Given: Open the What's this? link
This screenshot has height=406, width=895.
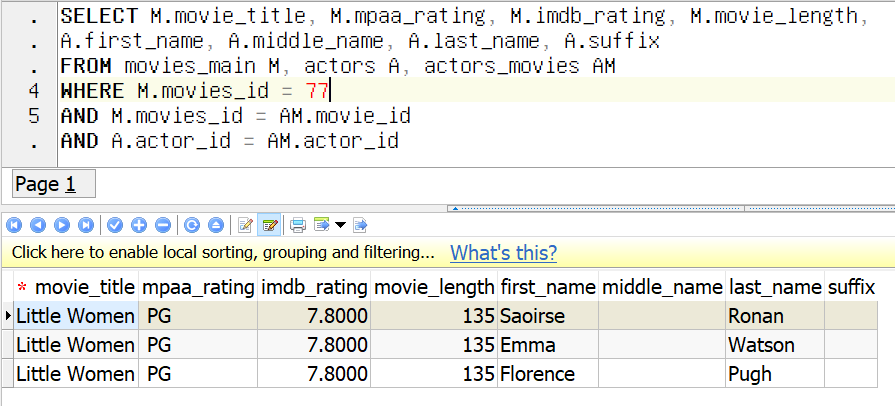Looking at the screenshot, I should [503, 252].
